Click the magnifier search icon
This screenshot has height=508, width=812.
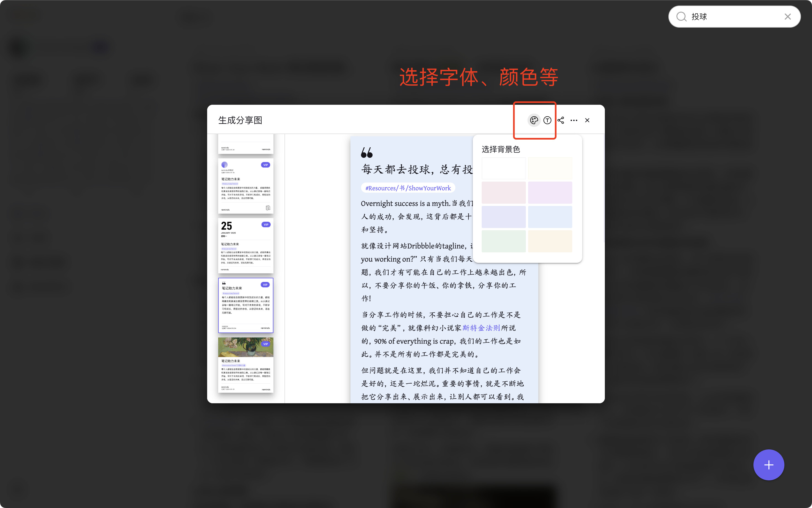[681, 17]
